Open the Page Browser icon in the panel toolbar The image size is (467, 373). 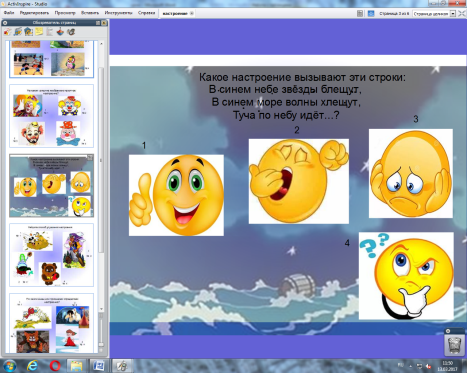[x=7, y=32]
